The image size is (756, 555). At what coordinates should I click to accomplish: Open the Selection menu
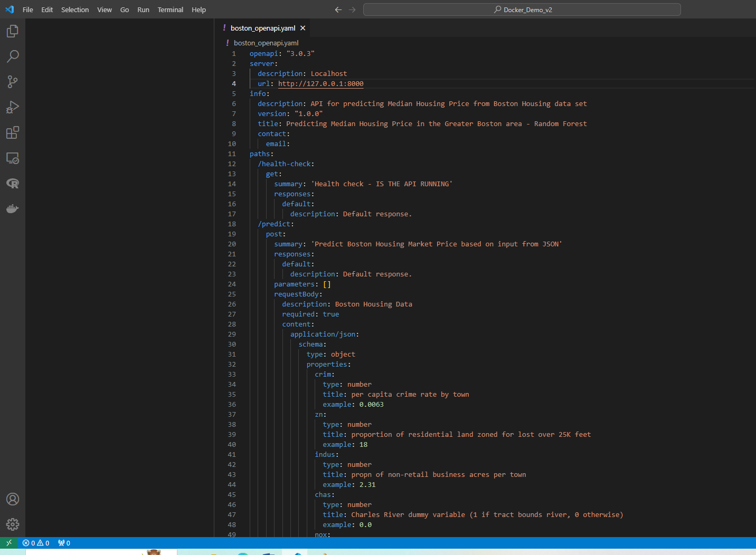pos(75,9)
